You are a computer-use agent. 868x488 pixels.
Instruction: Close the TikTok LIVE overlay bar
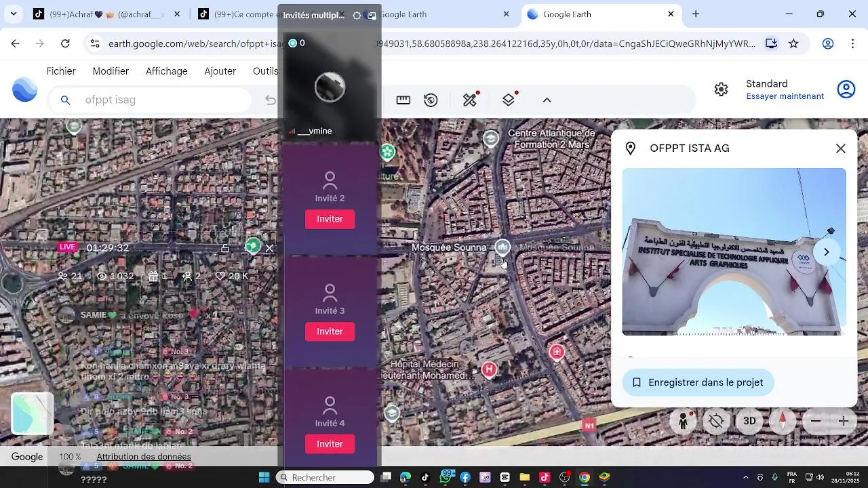click(269, 248)
